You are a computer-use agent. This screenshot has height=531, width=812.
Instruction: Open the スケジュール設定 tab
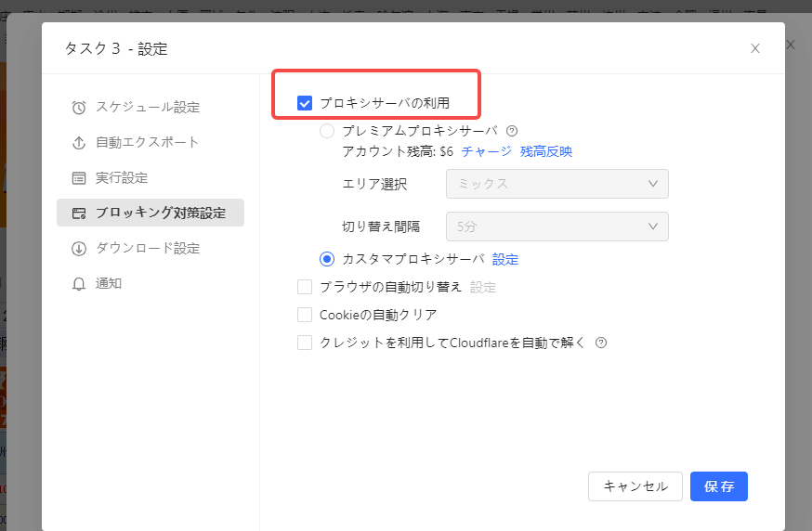(147, 108)
